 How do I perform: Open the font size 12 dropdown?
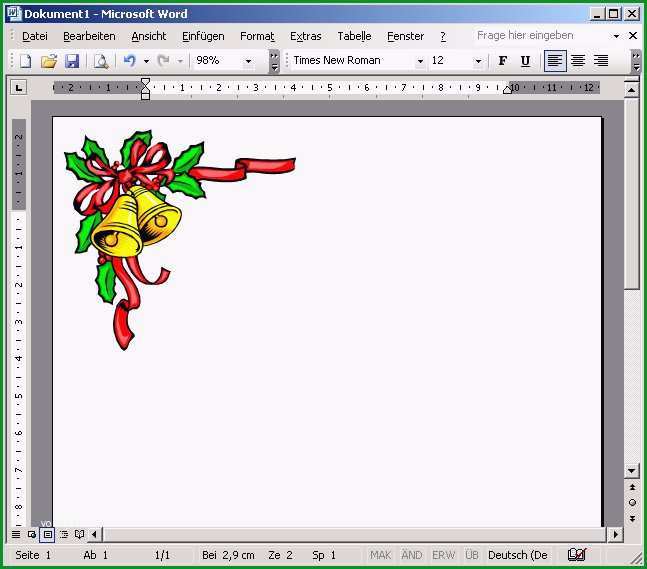[478, 61]
